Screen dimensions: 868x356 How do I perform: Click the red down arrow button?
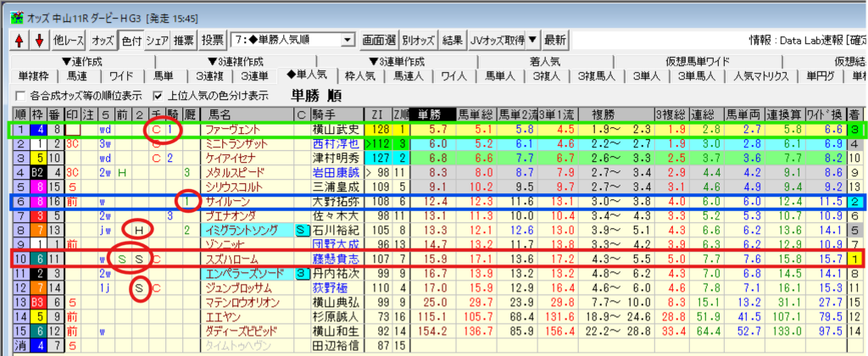[38, 40]
